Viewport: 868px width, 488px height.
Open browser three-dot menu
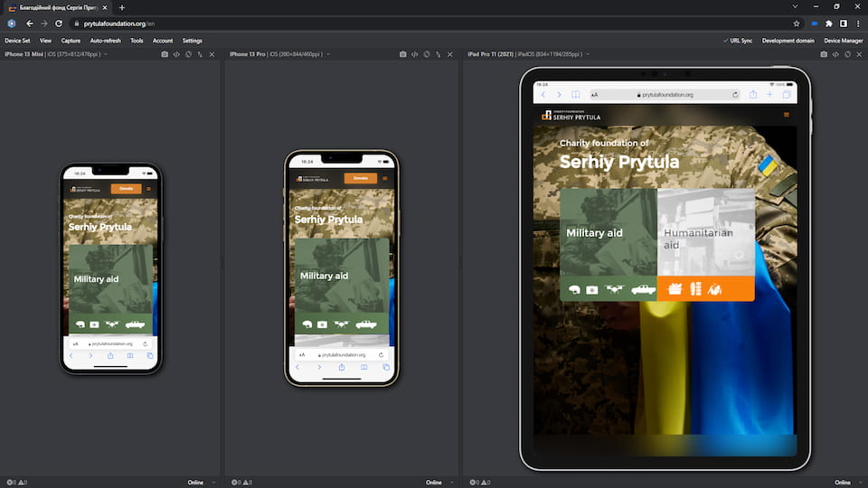click(x=858, y=23)
